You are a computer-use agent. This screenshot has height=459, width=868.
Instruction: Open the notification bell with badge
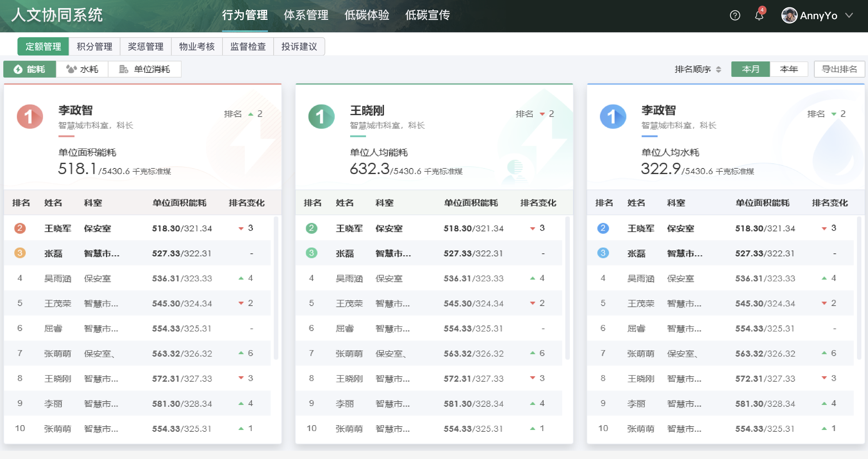759,15
